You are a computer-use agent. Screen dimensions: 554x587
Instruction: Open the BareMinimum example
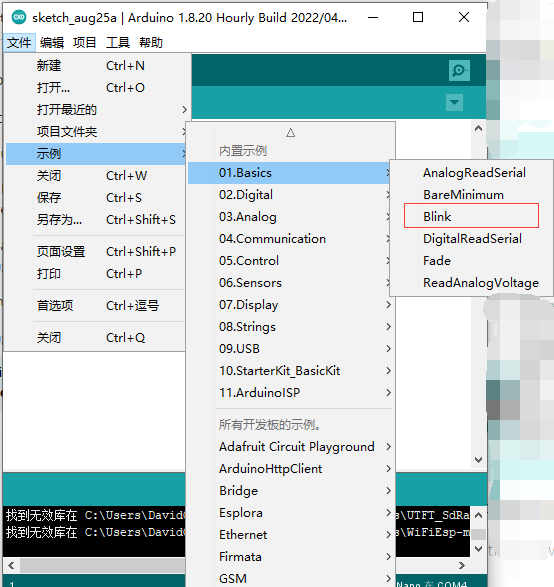pos(472,195)
